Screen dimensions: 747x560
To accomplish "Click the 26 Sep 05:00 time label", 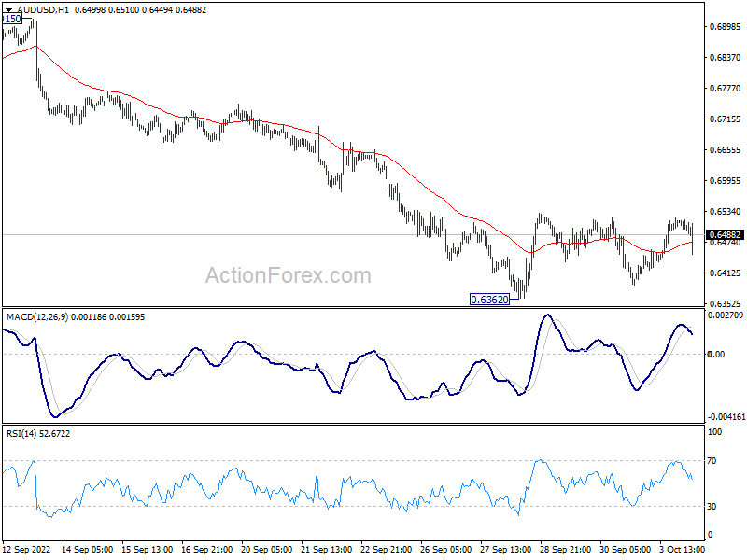I will [x=446, y=550].
